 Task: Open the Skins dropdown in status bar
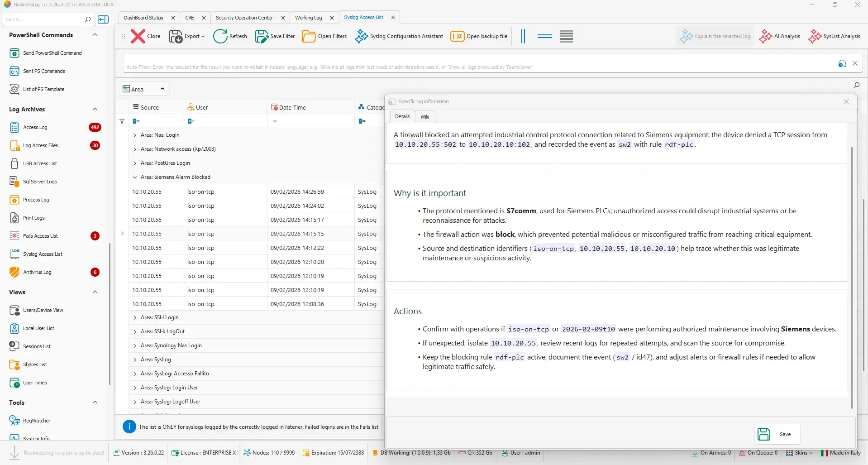[x=800, y=453]
